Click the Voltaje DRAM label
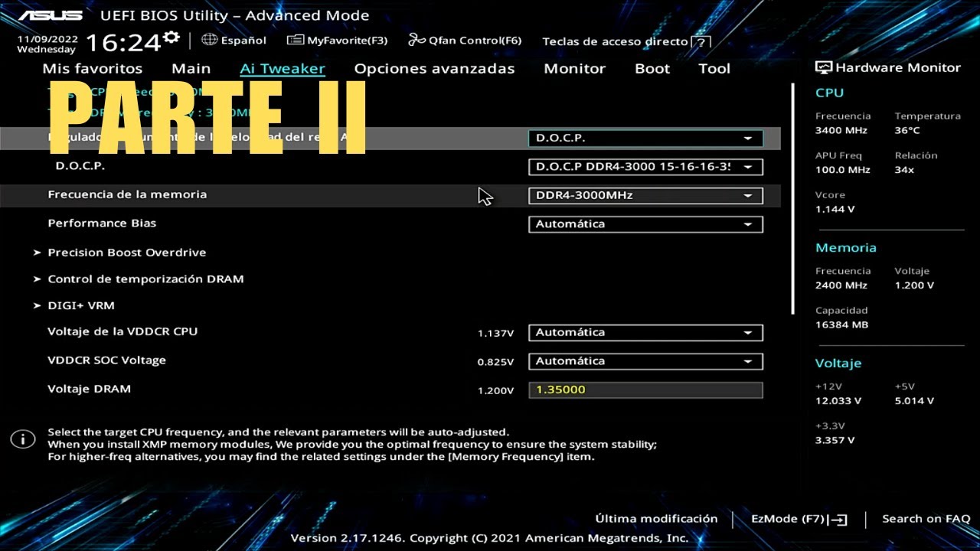Screen dimensions: 980x551 (89, 389)
